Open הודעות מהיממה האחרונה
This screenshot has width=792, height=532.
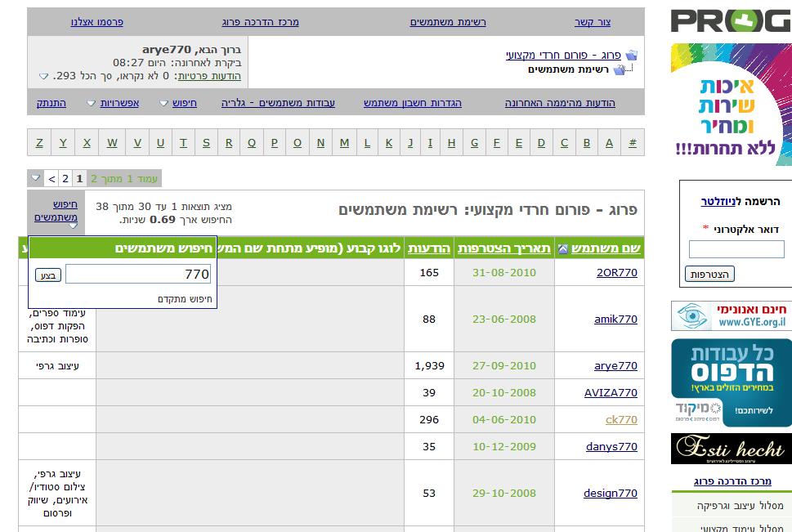560,103
